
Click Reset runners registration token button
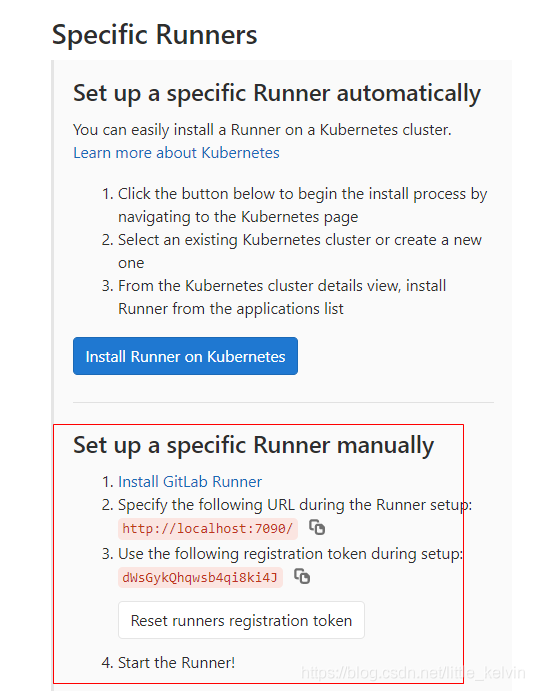coord(241,620)
